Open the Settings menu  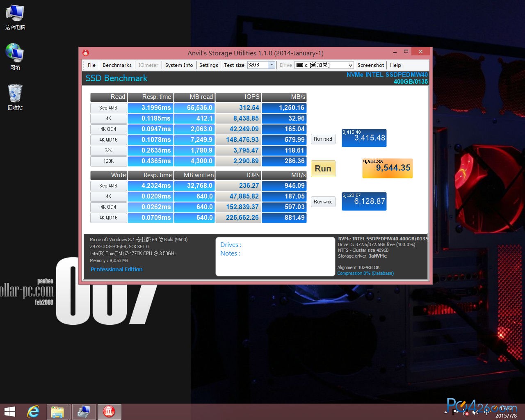point(208,65)
